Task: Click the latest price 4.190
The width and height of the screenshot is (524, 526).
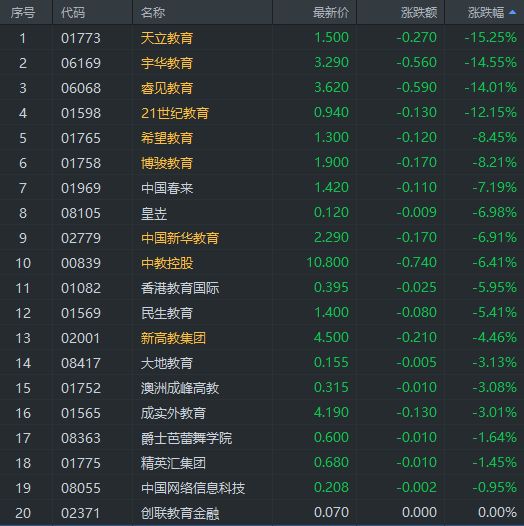Action: pos(331,412)
